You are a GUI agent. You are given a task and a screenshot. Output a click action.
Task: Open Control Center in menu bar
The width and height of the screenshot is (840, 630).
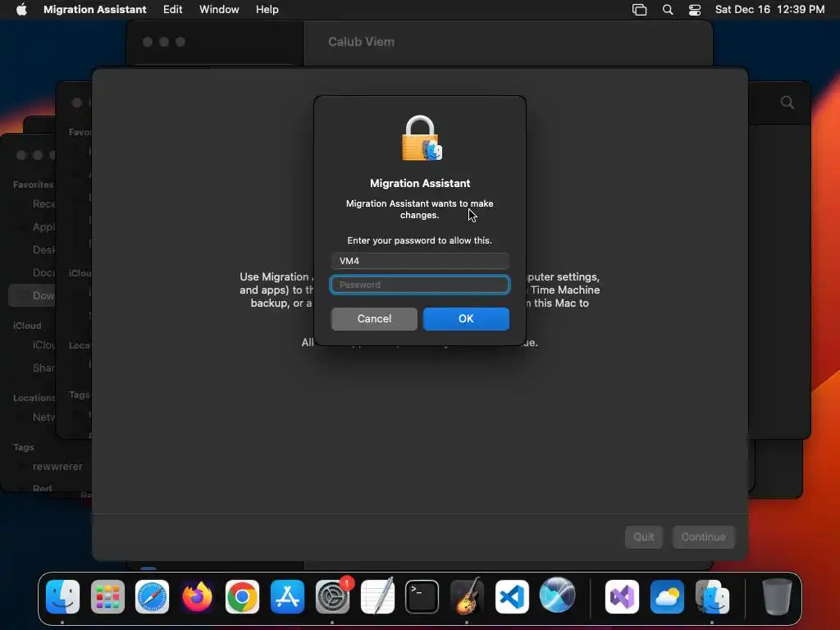tap(695, 10)
